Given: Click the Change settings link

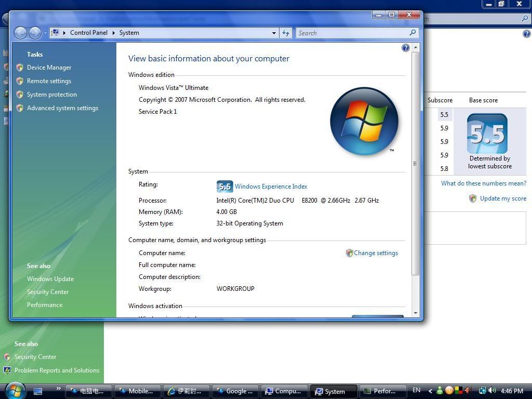Looking at the screenshot, I should 376,253.
